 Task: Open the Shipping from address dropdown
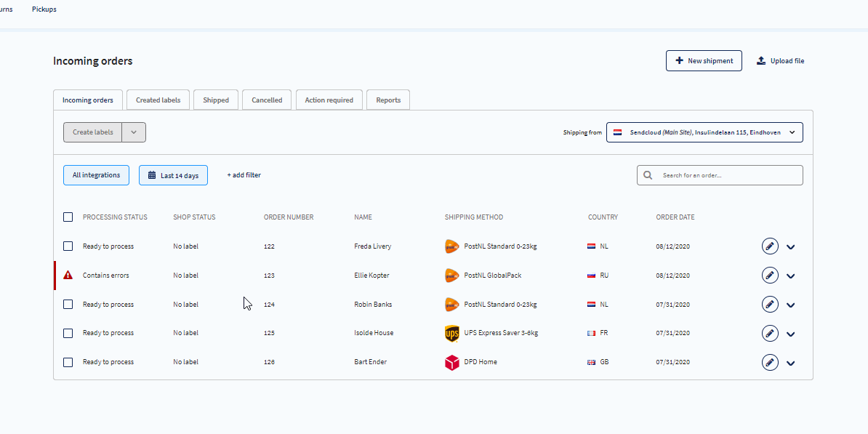pos(704,132)
